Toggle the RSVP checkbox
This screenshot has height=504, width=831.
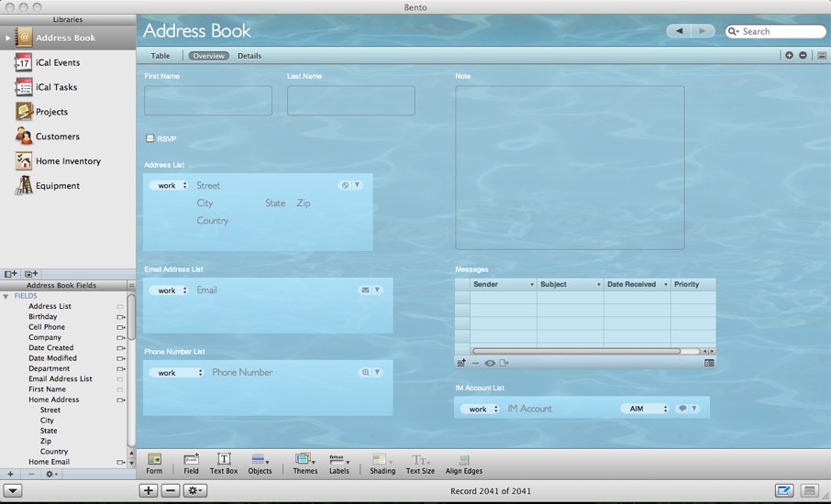click(150, 138)
